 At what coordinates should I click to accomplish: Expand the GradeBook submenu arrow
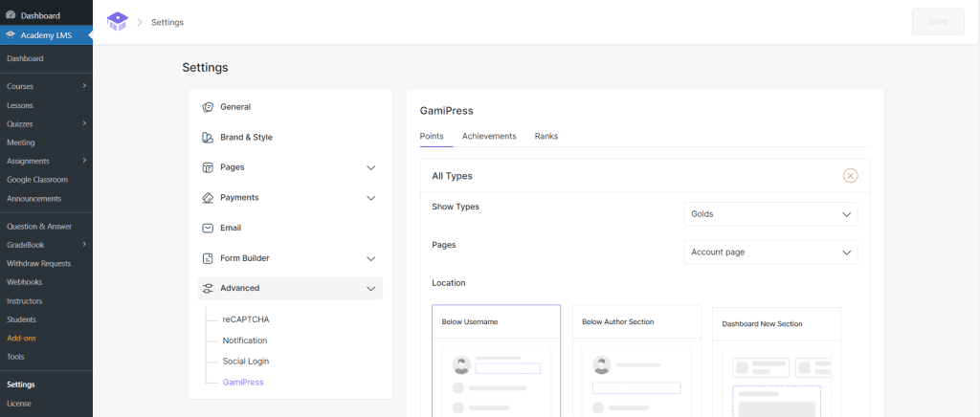click(x=84, y=245)
